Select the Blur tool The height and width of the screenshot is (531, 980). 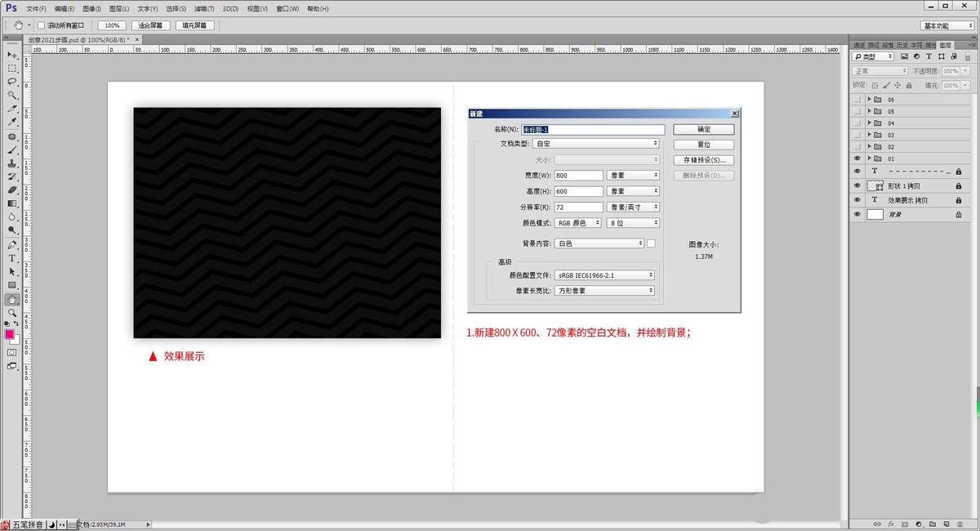click(x=12, y=216)
